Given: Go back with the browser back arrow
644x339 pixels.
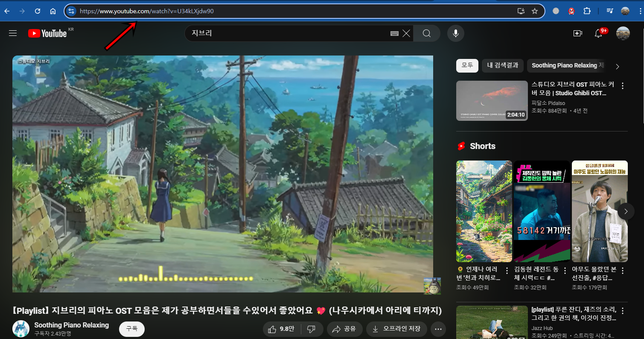Looking at the screenshot, I should (x=7, y=11).
